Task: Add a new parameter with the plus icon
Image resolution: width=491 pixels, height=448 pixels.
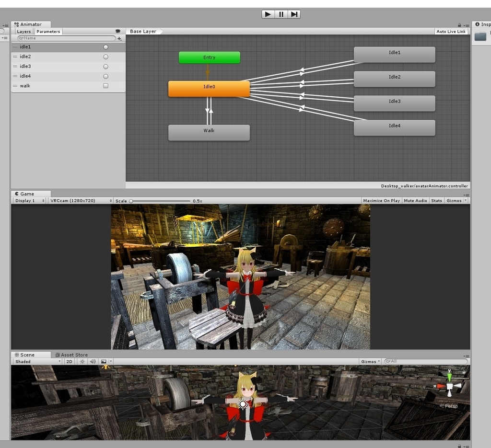Action: 119,38
